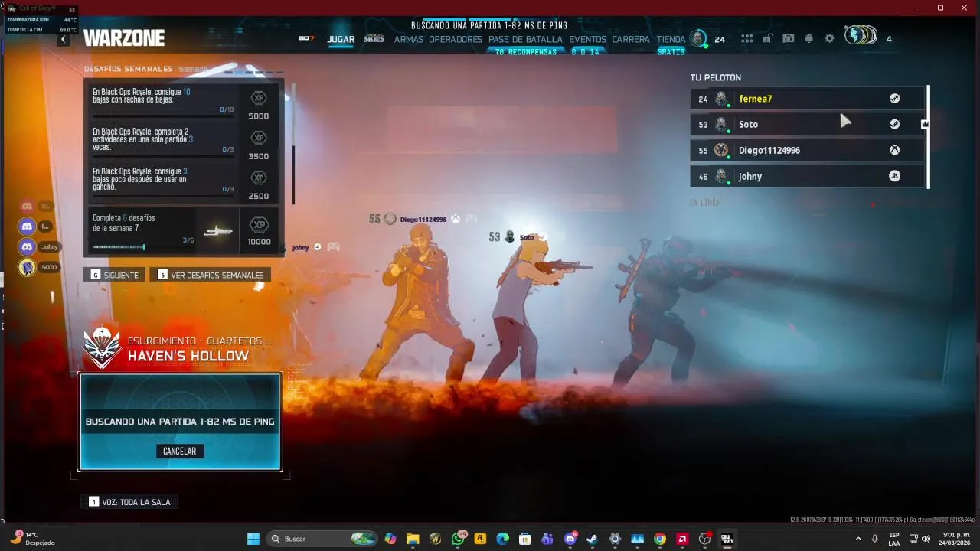Open the squad emblems group icon

[x=861, y=36]
